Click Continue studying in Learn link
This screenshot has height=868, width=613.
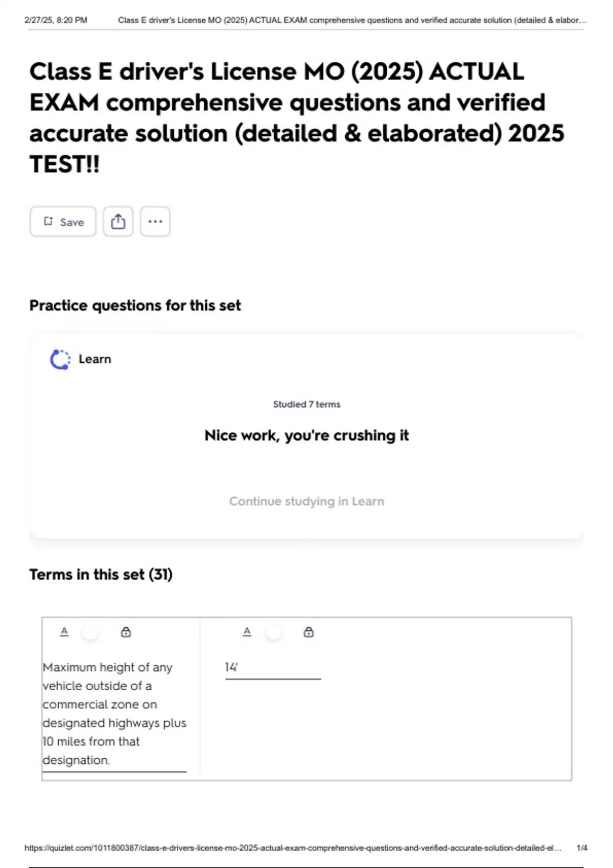[x=306, y=501]
